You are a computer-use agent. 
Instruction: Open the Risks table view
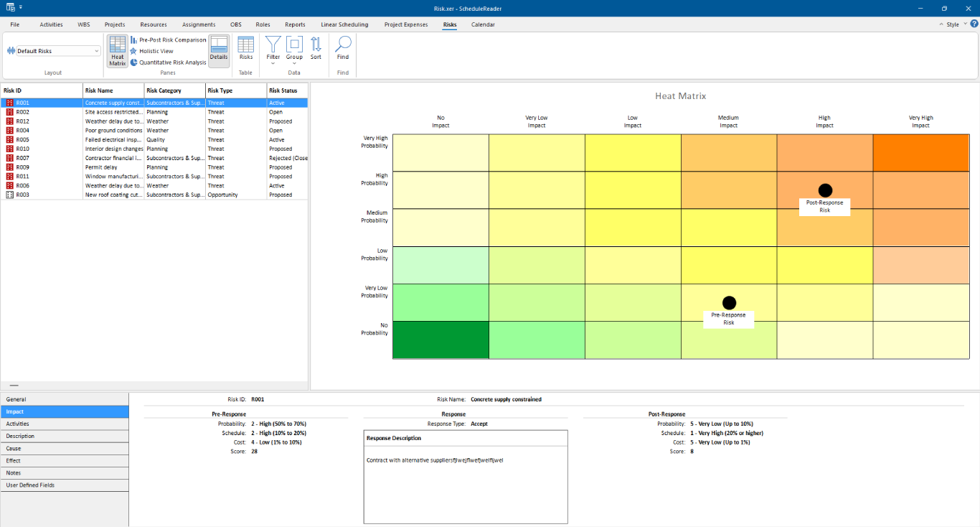(x=245, y=50)
